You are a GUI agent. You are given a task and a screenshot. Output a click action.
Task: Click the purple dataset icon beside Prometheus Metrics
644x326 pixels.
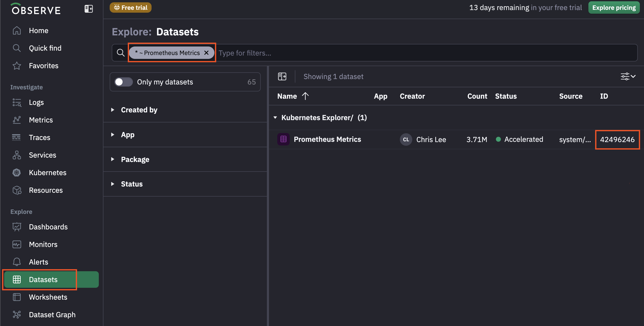tap(283, 139)
